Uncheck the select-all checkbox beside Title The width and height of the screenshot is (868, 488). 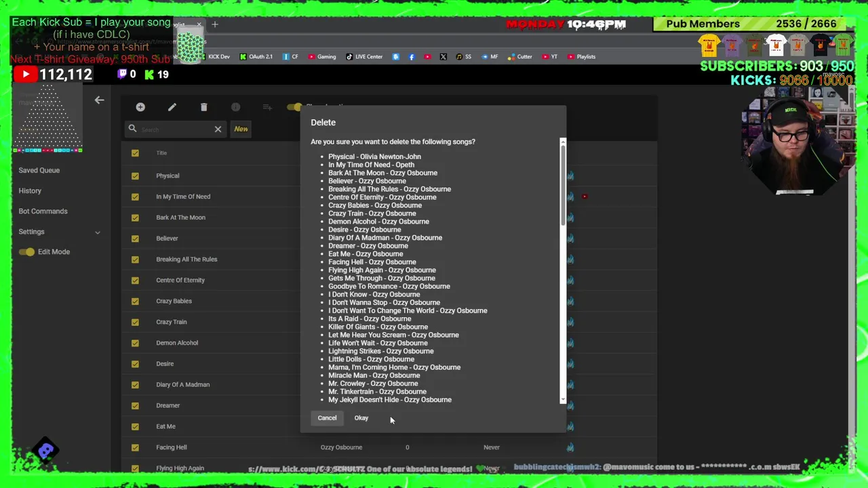135,153
